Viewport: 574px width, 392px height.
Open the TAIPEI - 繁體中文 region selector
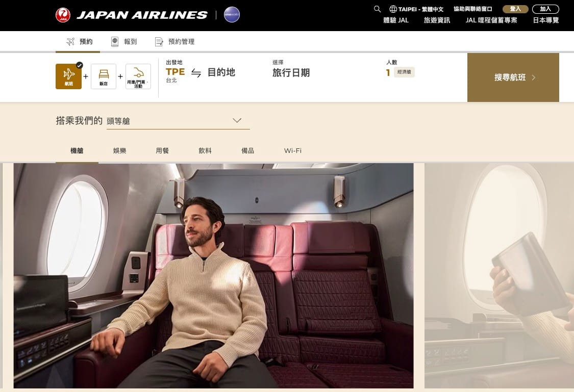[416, 9]
